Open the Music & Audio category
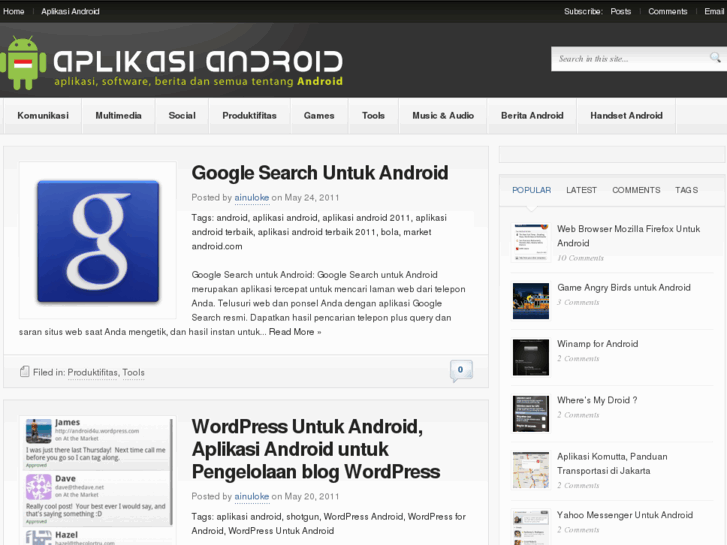This screenshot has height=545, width=727. (x=443, y=115)
